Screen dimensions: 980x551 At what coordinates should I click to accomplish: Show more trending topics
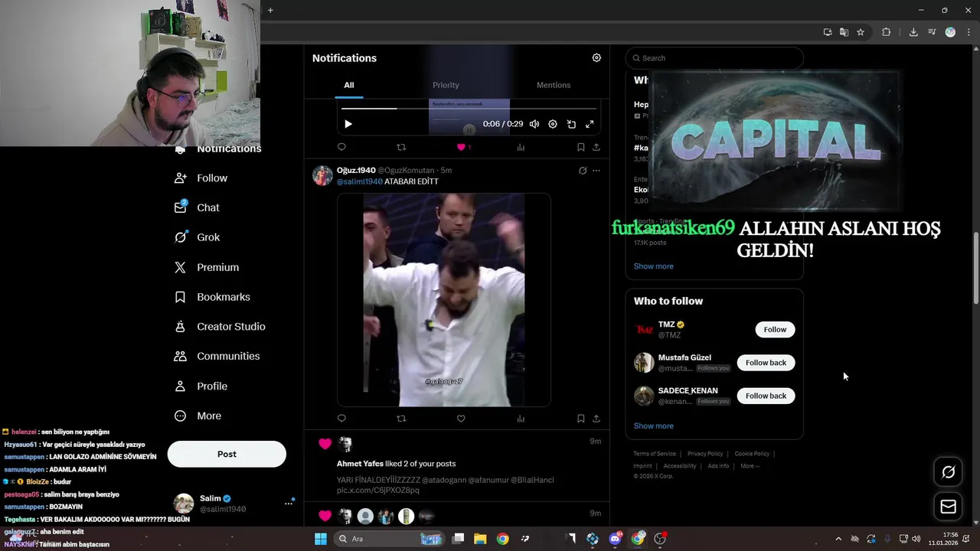coord(654,266)
